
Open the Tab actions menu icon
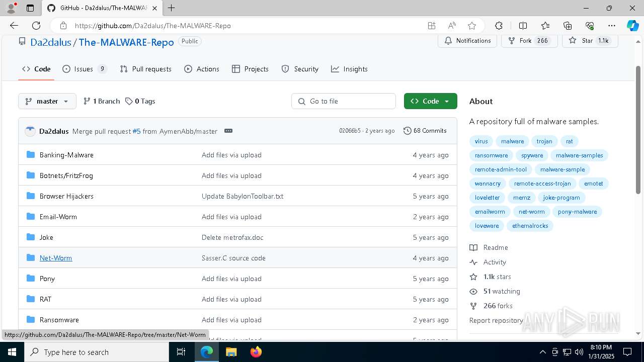click(x=30, y=8)
